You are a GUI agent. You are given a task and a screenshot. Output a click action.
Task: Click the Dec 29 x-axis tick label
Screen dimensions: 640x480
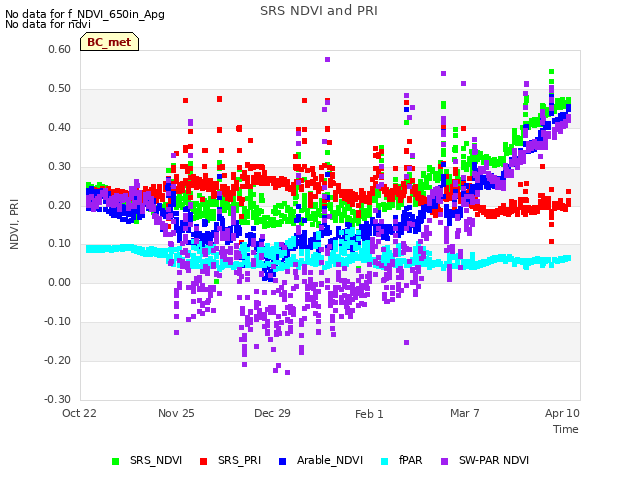[272, 413]
